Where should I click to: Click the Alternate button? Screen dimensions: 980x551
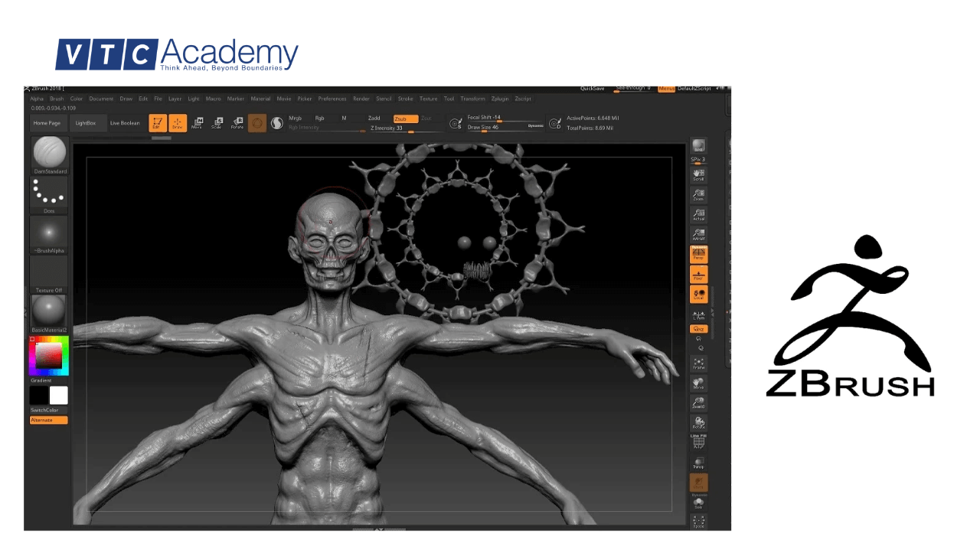tap(49, 420)
